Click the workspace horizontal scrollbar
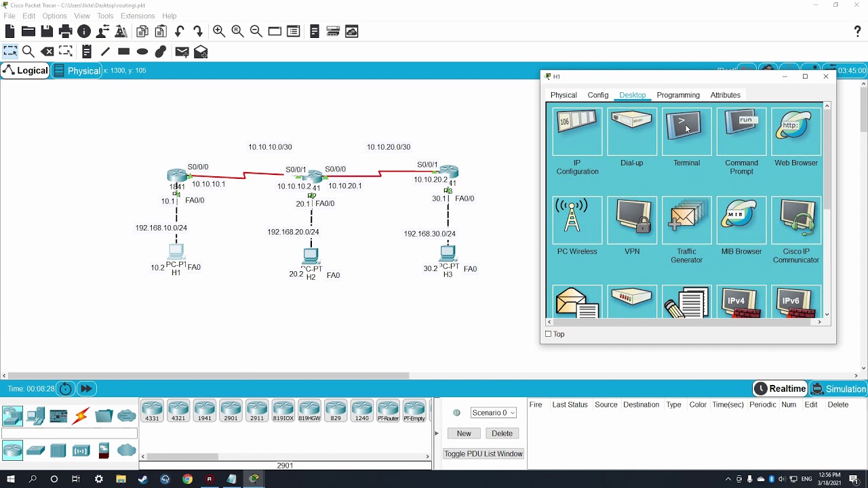This screenshot has width=868, height=488. click(209, 375)
